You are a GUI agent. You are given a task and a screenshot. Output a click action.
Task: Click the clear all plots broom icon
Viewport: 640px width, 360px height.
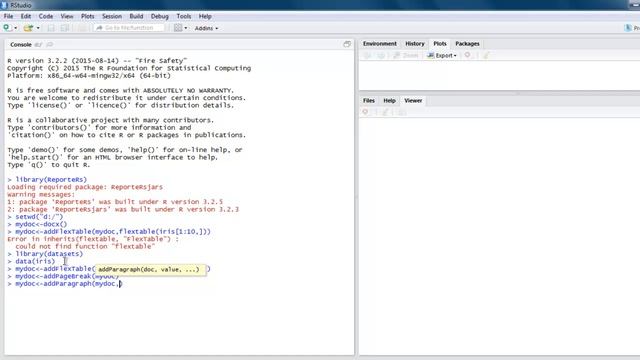486,56
